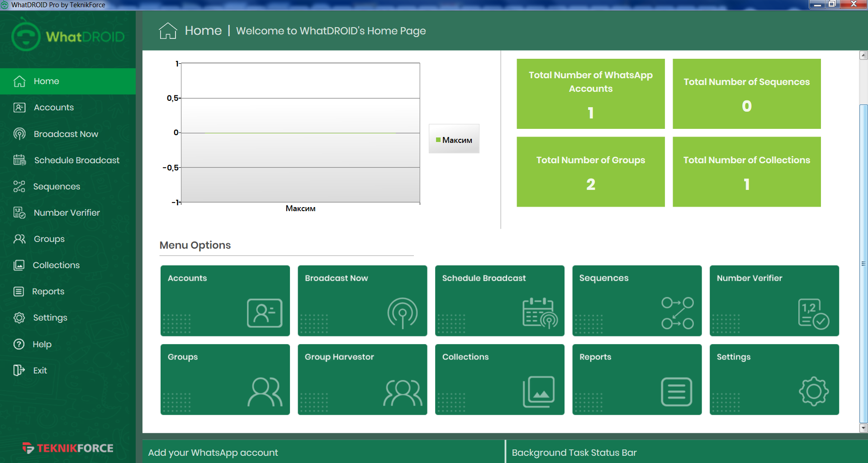This screenshot has height=463, width=868.
Task: Click gear icon on Settings tile
Action: coord(814,392)
